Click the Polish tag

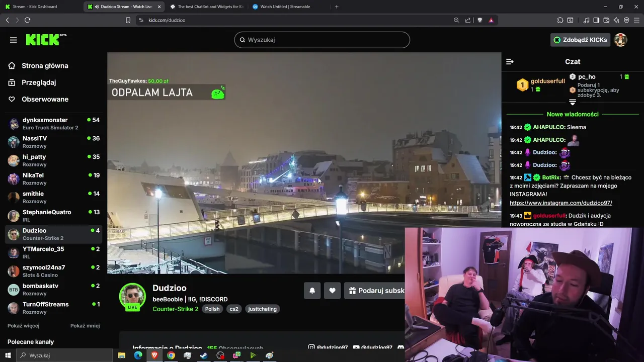coord(212,309)
